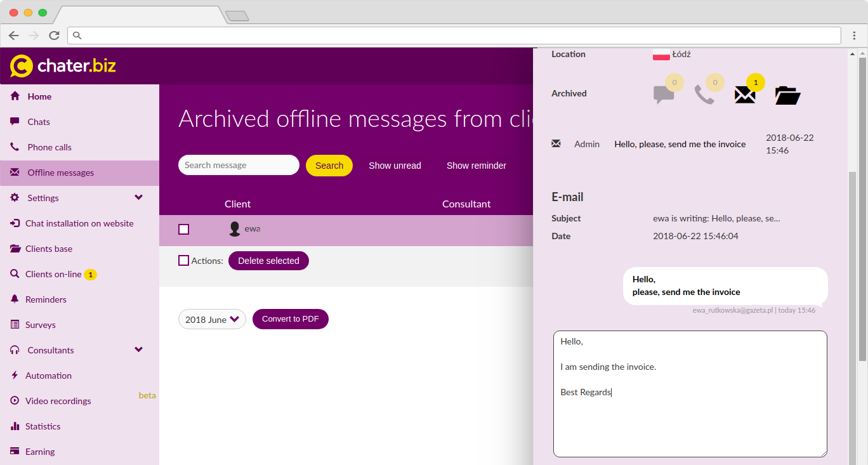
Task: Open the archived folder icon
Action: pos(787,95)
